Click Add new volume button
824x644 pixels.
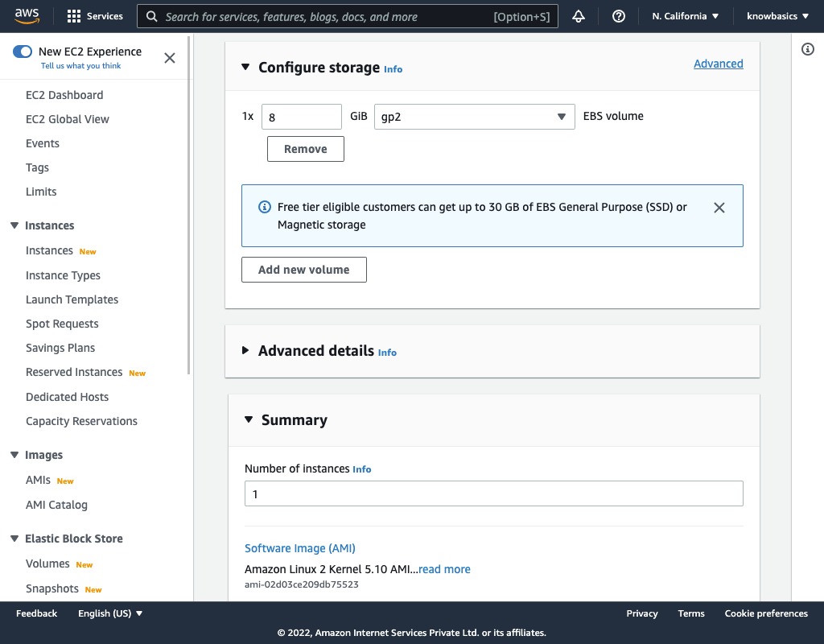(x=303, y=270)
